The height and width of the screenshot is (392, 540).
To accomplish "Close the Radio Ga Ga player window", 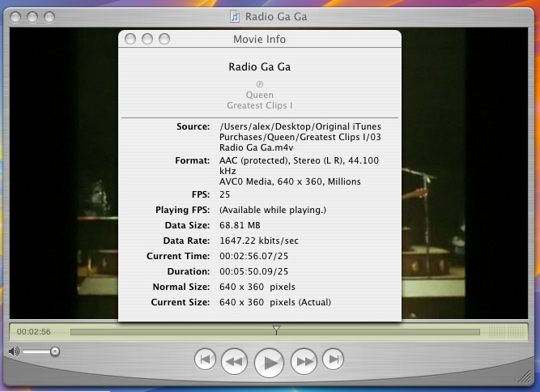I will [x=15, y=17].
